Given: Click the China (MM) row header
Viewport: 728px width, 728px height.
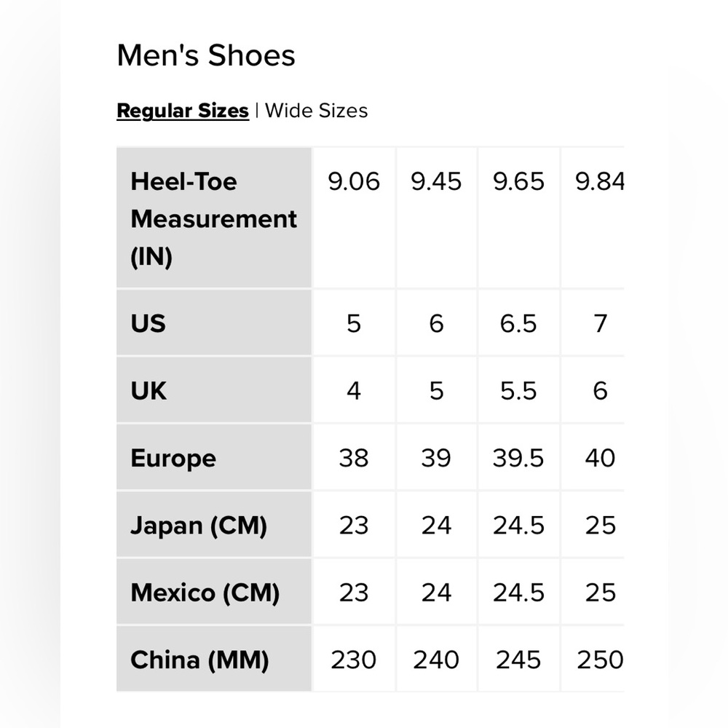Looking at the screenshot, I should click(214, 659).
